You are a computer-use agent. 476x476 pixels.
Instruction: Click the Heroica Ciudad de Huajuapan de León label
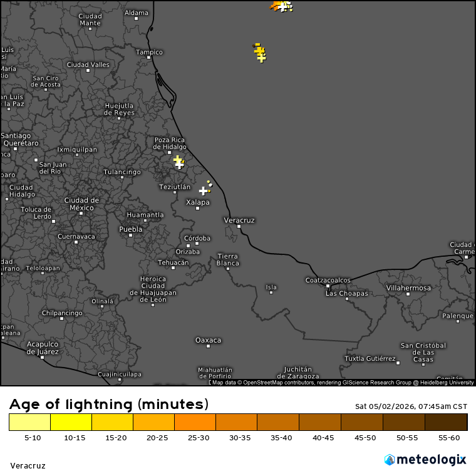(153, 289)
